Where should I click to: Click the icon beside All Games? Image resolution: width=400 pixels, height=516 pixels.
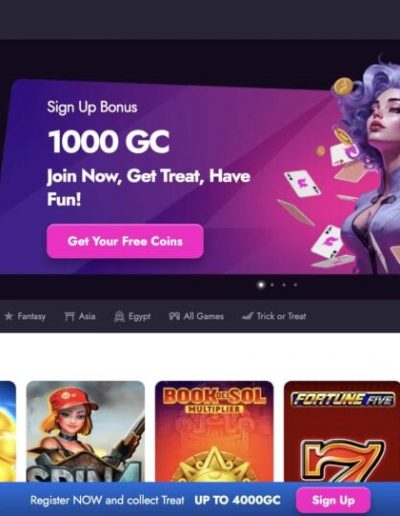click(x=174, y=316)
